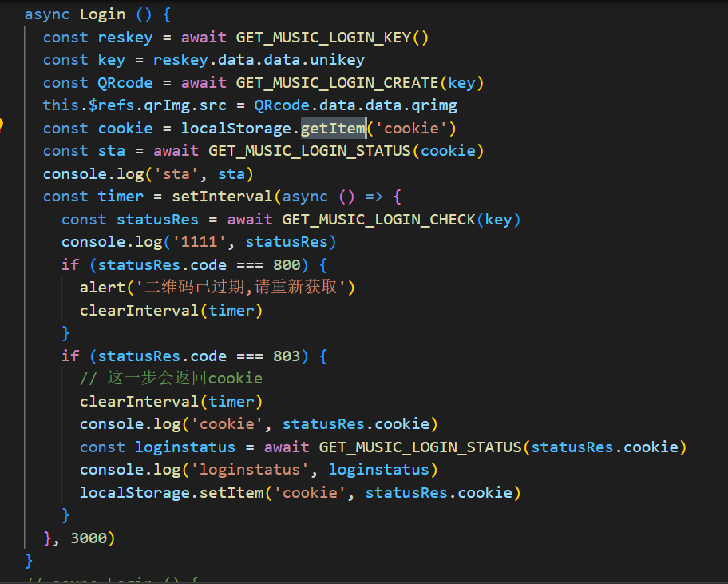The height and width of the screenshot is (584, 728).
Task: Click statusRes in the 'const statusRes' declaration
Action: 157,219
